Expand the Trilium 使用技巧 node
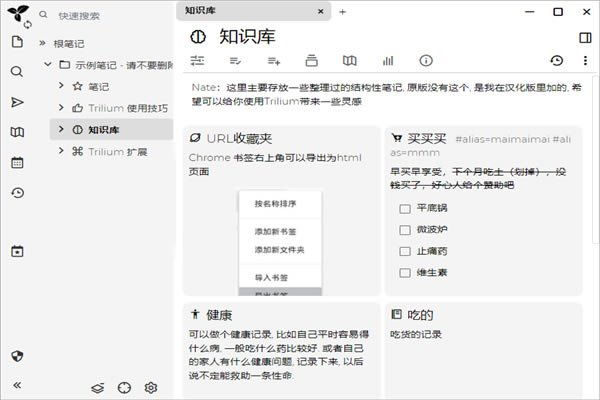The width and height of the screenshot is (600, 400). point(61,107)
